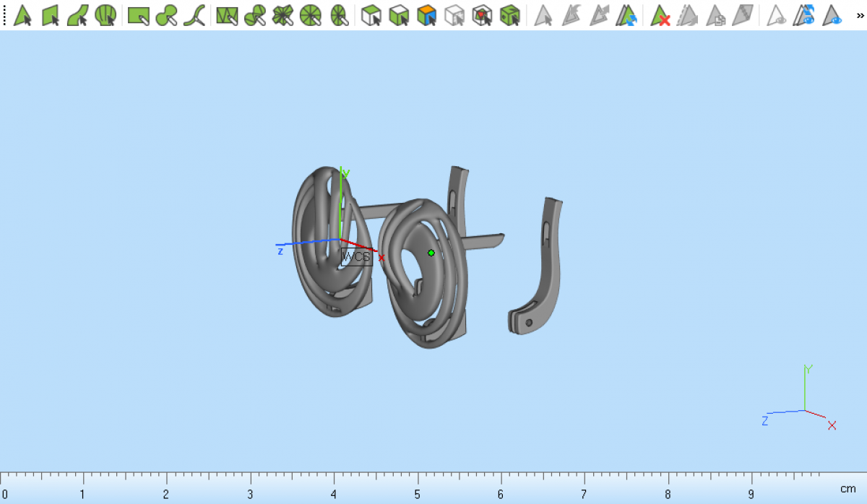Click the cube with red triangle icon
Screen dimensions: 867x504
click(x=482, y=15)
